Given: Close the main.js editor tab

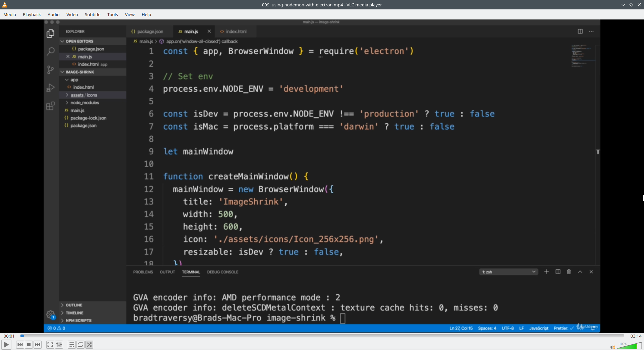Looking at the screenshot, I should click(209, 31).
